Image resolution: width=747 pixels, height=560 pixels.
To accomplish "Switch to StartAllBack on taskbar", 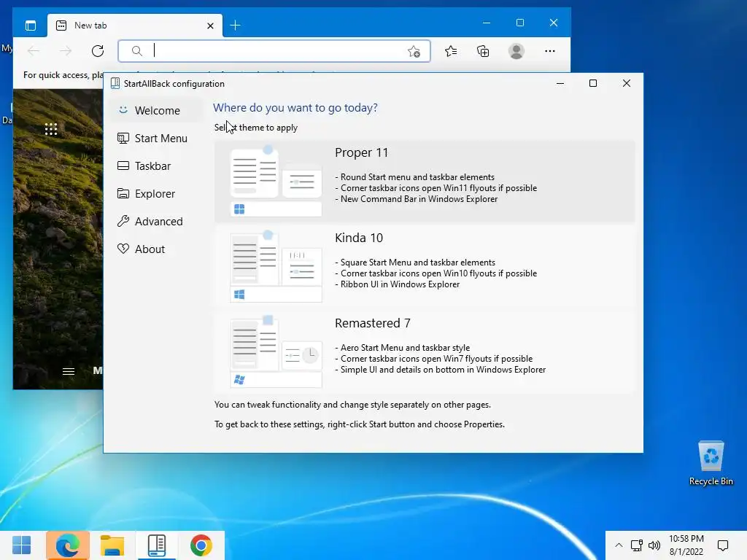I will pos(157,545).
